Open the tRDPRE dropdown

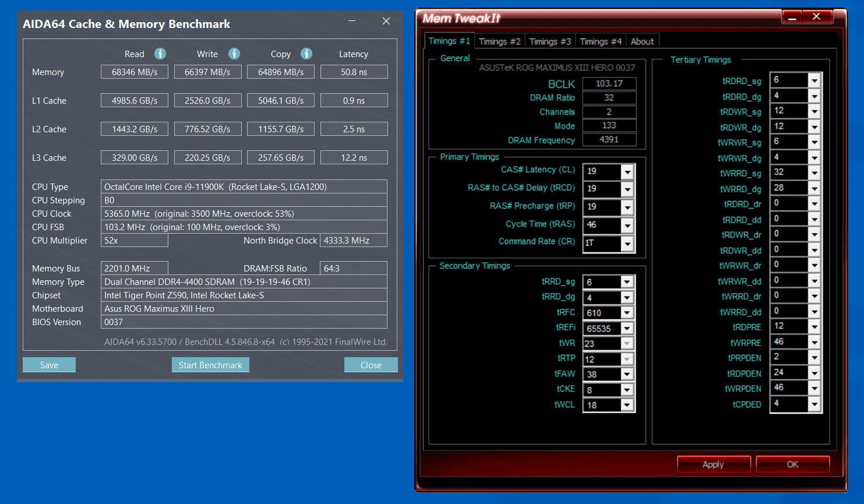tap(814, 326)
